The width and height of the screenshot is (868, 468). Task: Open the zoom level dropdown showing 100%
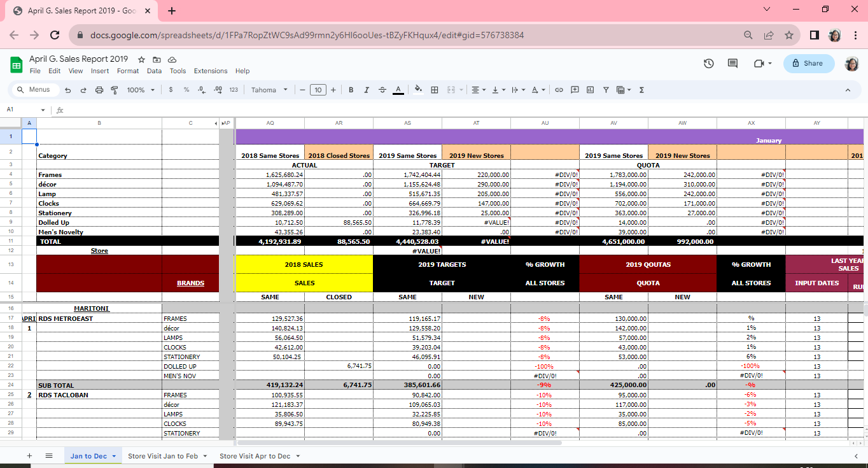[141, 90]
